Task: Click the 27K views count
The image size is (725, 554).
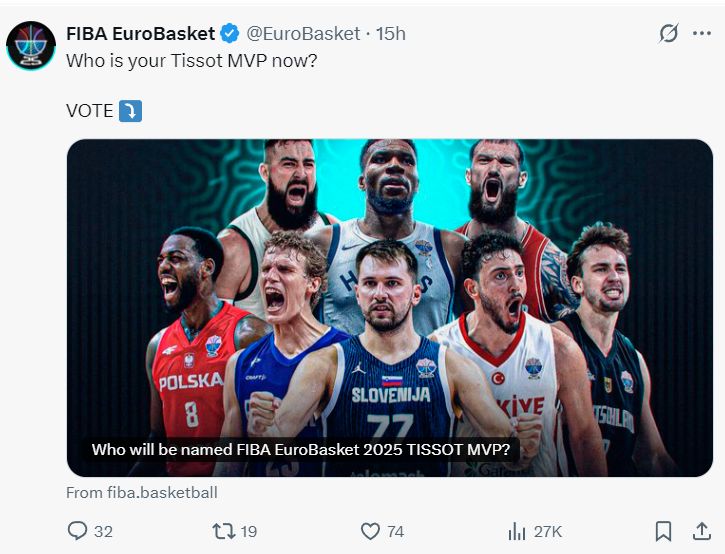Action: [x=549, y=532]
